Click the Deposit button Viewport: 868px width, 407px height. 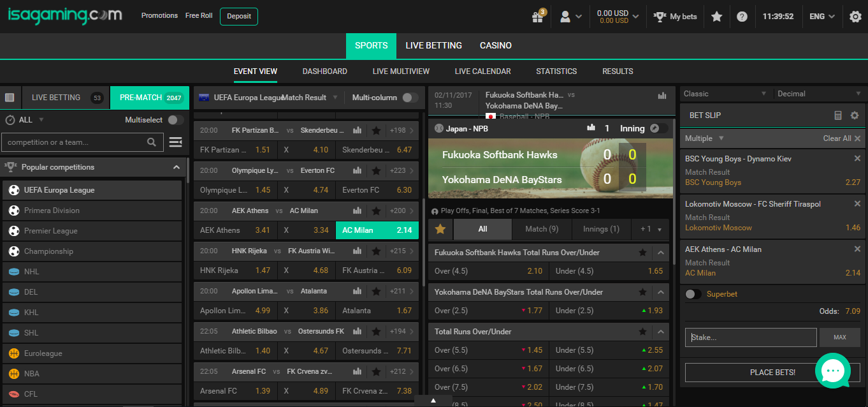[239, 16]
